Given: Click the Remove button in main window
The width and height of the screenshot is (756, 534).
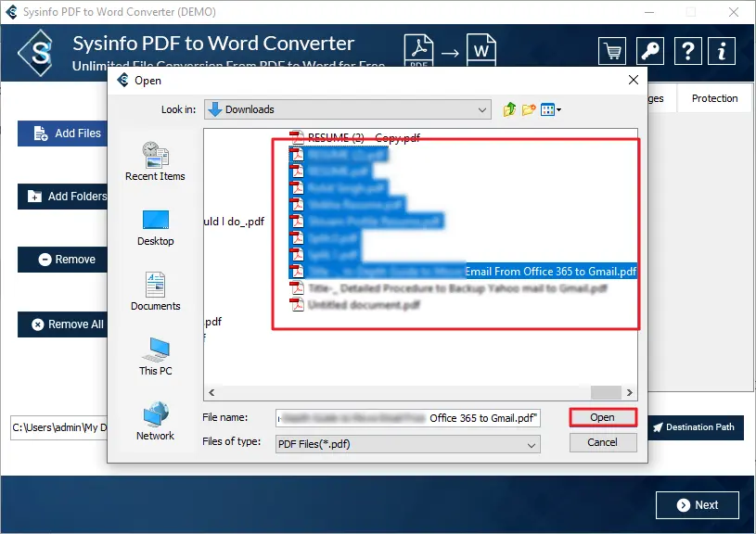Looking at the screenshot, I should click(x=63, y=260).
